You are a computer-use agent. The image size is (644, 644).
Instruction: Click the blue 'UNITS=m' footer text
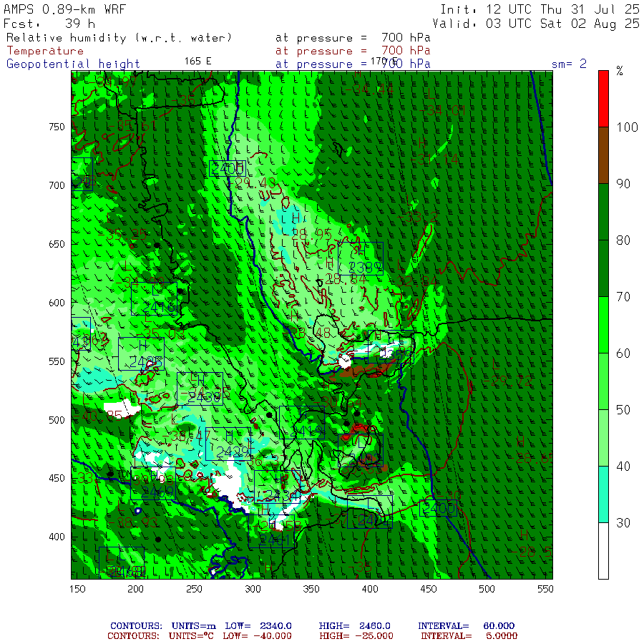193,626
